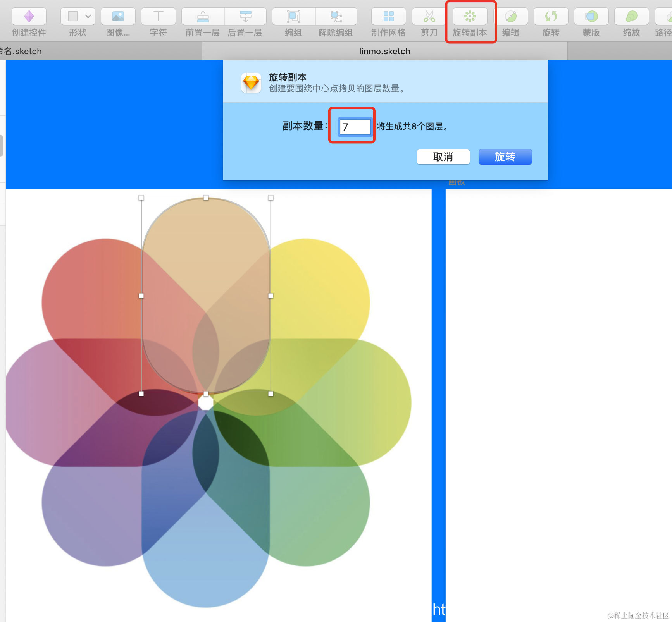
Task: Confirm rotation with the 旋转 button
Action: (x=505, y=157)
